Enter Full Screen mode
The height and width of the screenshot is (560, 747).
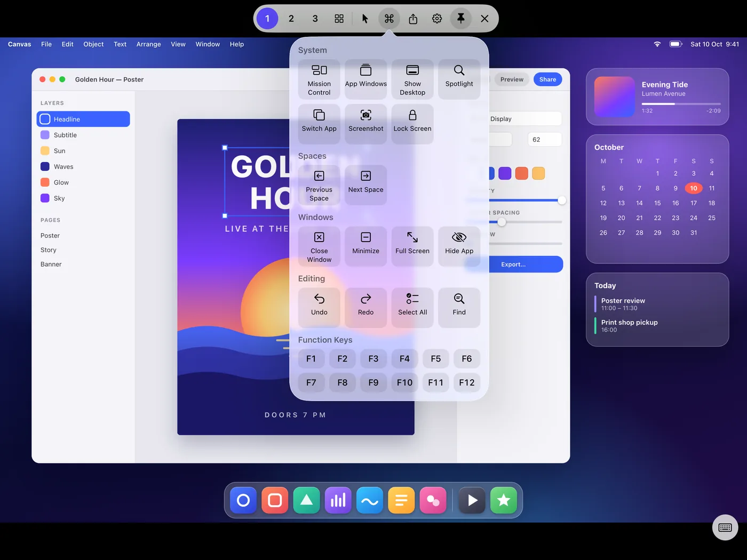pos(412,246)
